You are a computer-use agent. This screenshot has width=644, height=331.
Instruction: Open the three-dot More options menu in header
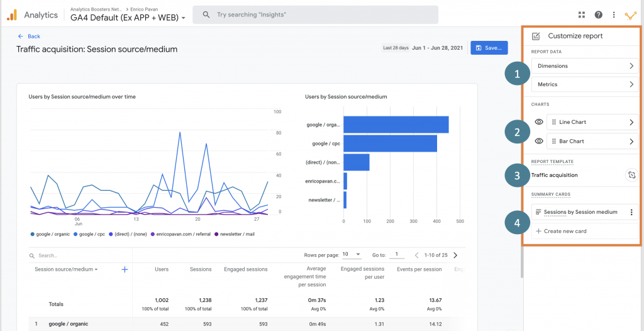[x=614, y=15]
